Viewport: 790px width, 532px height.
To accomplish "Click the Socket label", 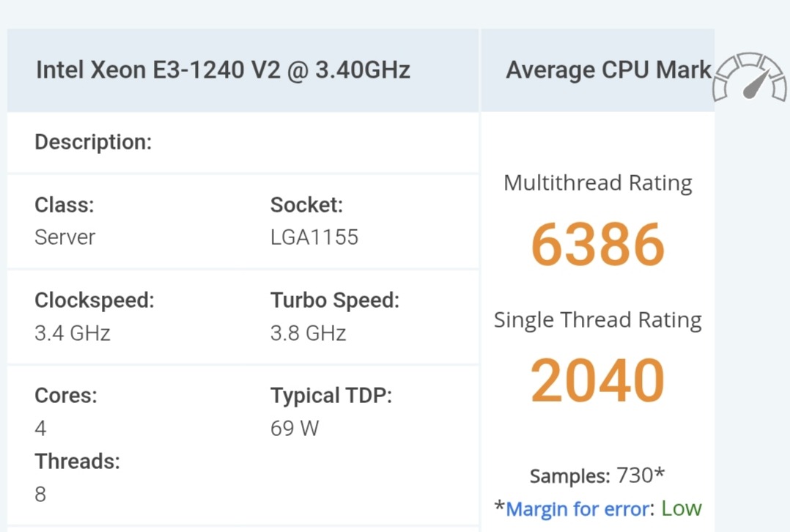I will pyautogui.click(x=306, y=205).
